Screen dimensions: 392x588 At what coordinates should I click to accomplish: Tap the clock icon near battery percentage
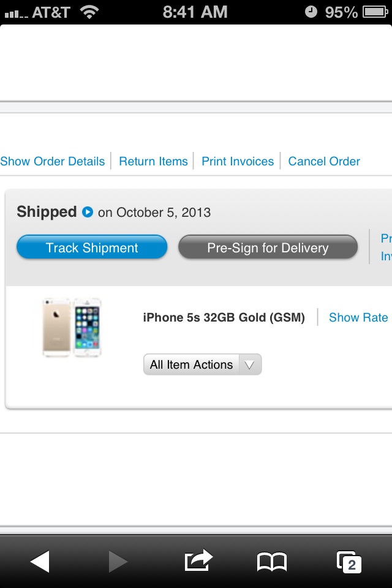[x=311, y=12]
